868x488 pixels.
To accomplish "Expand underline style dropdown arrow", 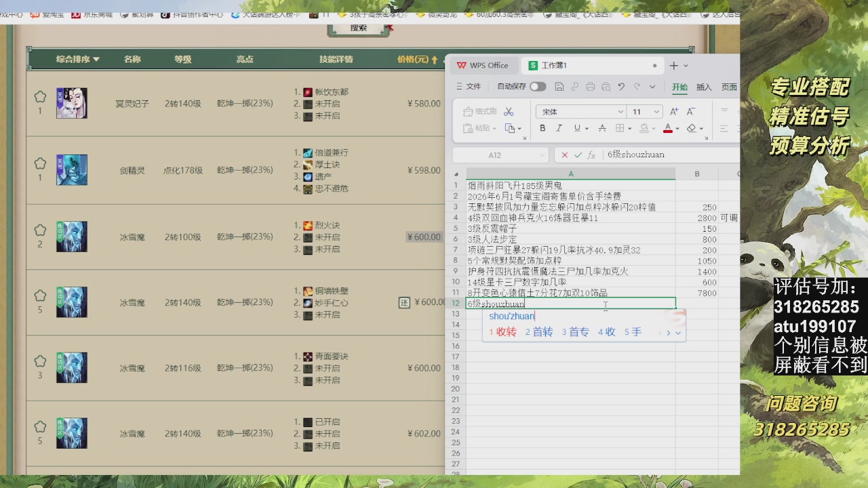I will coord(587,128).
